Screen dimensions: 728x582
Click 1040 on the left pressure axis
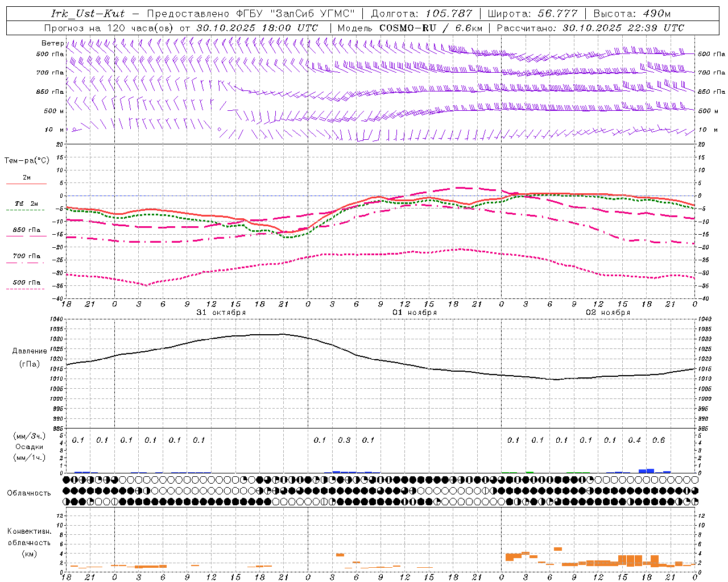pyautogui.click(x=57, y=319)
